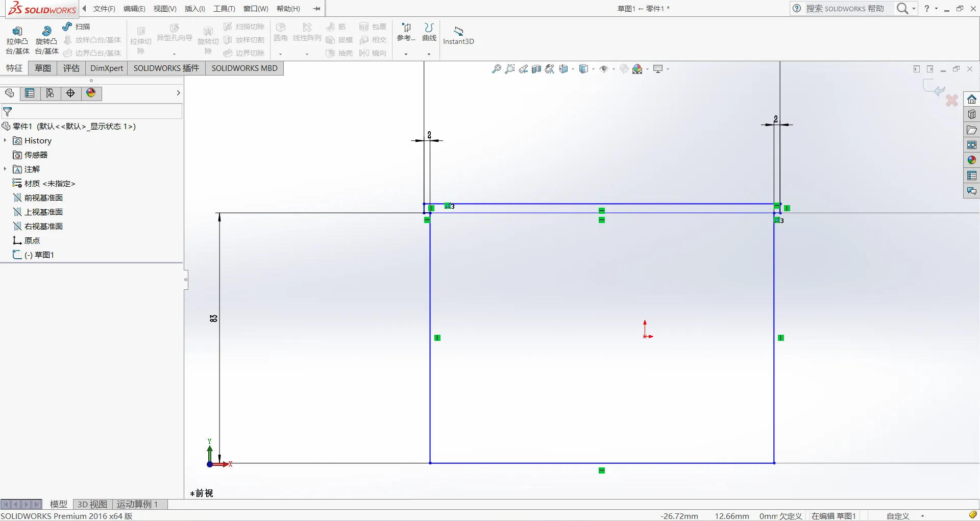Click the feature tree filter funnel icon
The width and height of the screenshot is (980, 521).
pos(8,111)
